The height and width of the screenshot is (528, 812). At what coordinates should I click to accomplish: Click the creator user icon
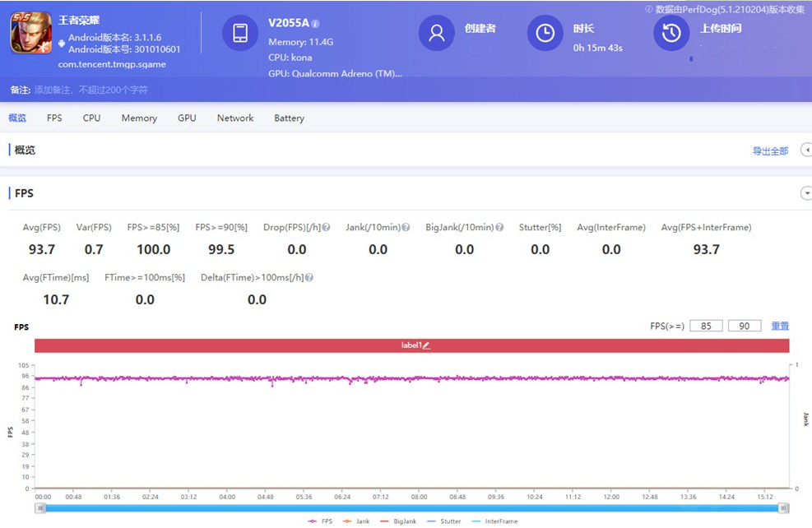click(437, 33)
